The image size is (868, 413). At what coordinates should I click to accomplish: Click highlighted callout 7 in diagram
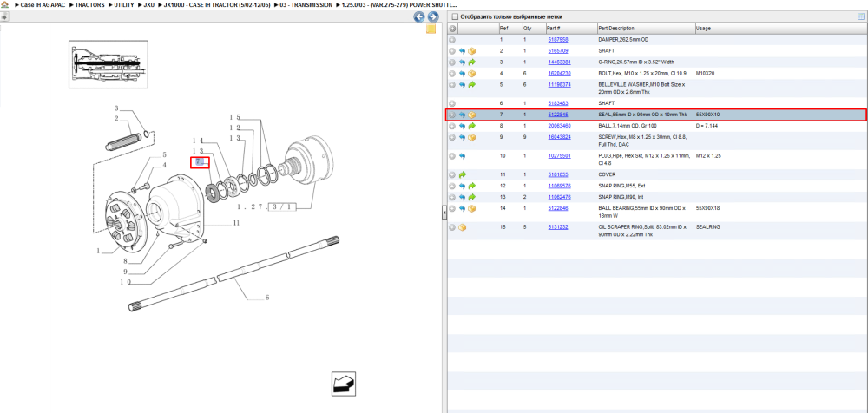coord(200,162)
